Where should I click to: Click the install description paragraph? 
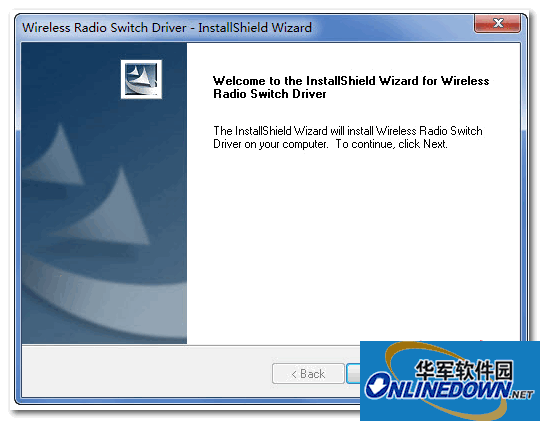point(347,137)
